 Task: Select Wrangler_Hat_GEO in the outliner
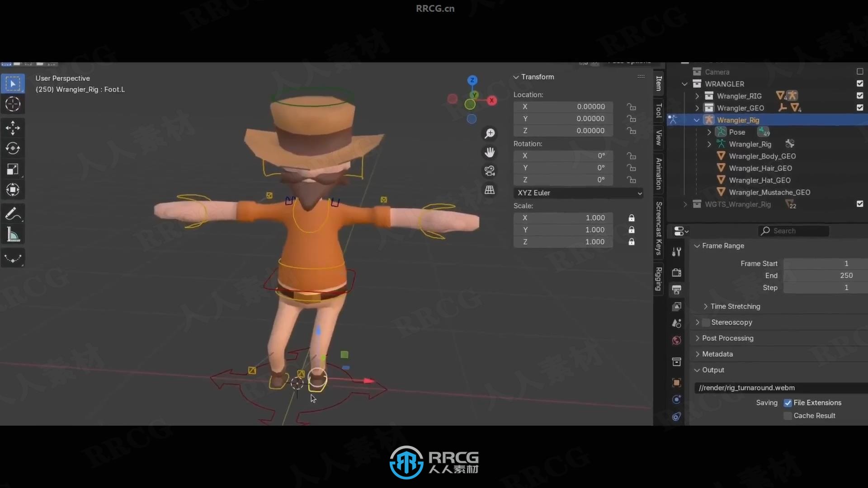759,180
